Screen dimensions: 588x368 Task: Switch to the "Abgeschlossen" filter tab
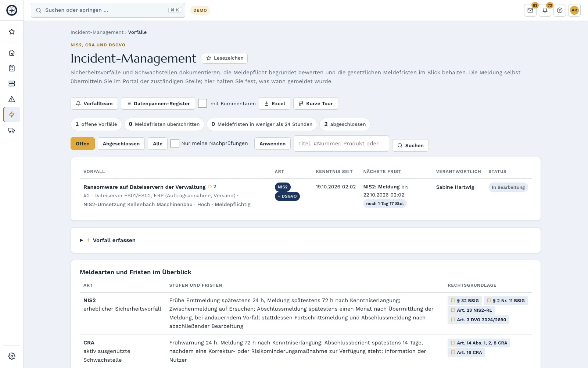click(121, 144)
